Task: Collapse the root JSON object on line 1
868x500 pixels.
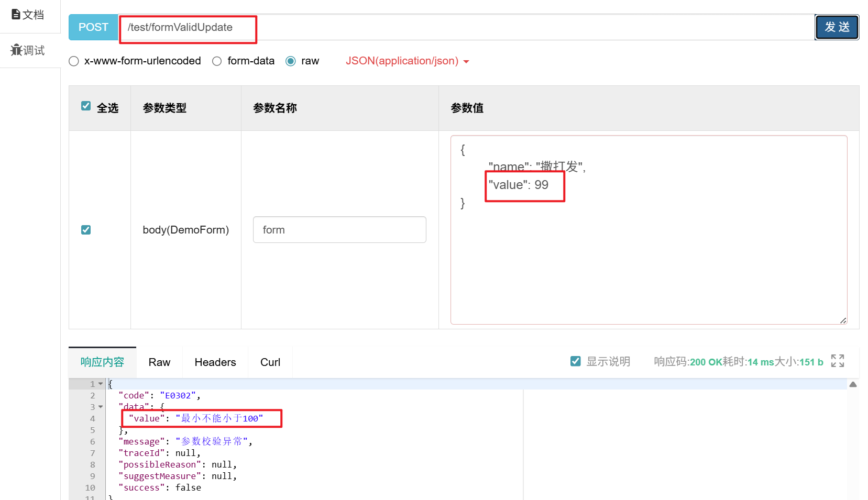Action: pyautogui.click(x=101, y=383)
